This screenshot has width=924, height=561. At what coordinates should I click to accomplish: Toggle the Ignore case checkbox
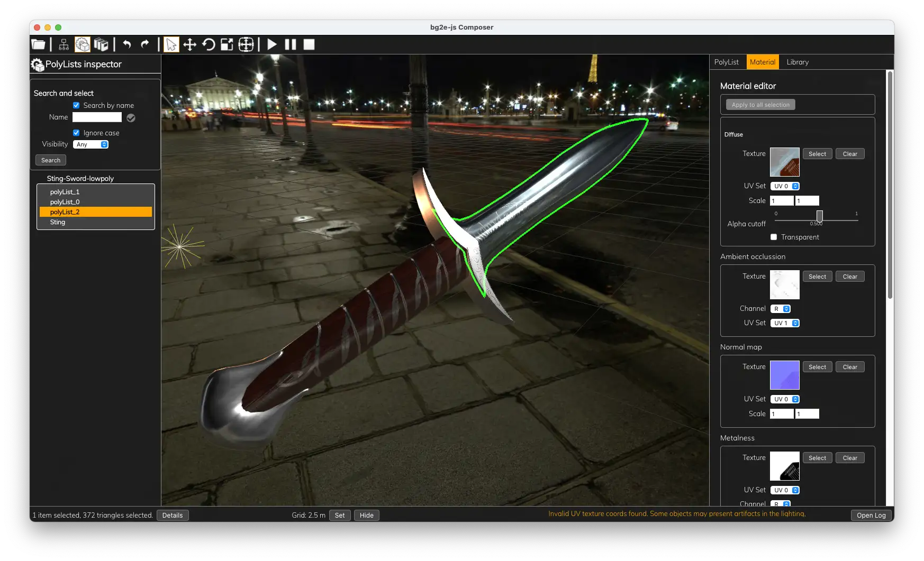point(76,133)
